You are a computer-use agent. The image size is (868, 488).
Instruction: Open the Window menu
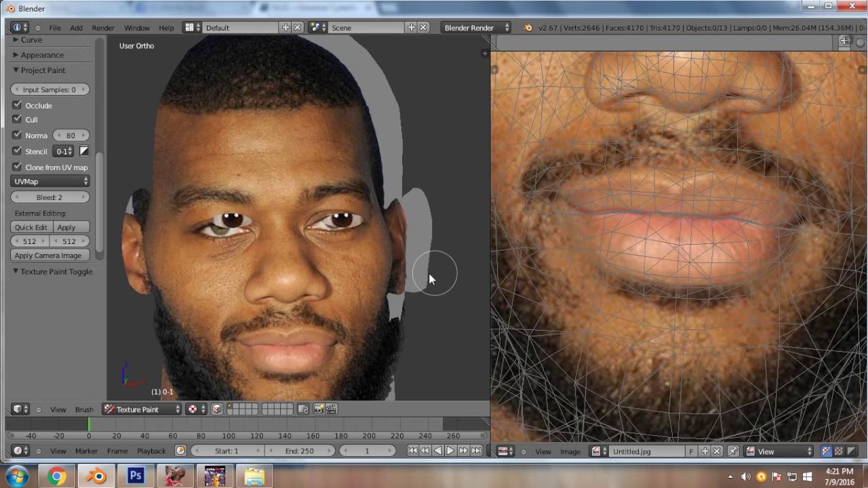pyautogui.click(x=136, y=28)
